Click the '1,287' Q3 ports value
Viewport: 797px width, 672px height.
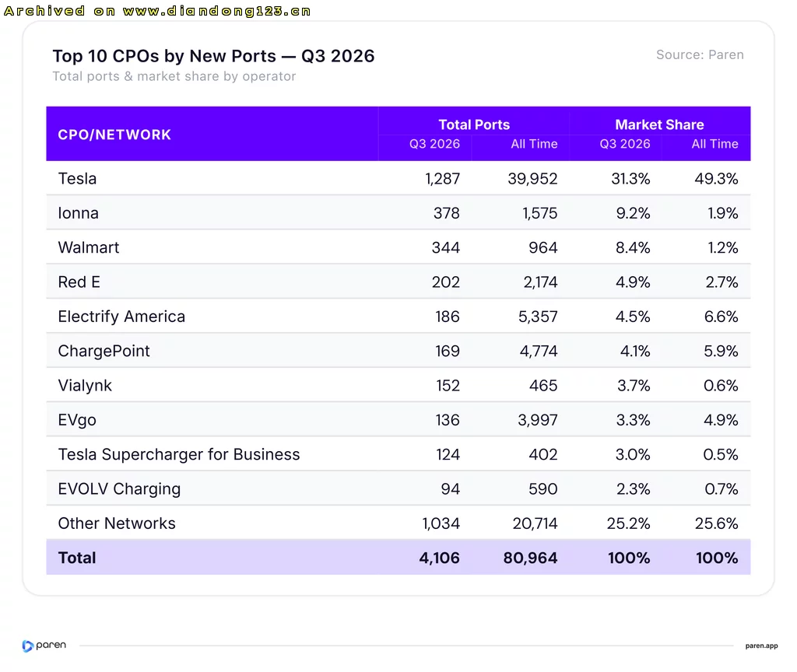pyautogui.click(x=442, y=179)
